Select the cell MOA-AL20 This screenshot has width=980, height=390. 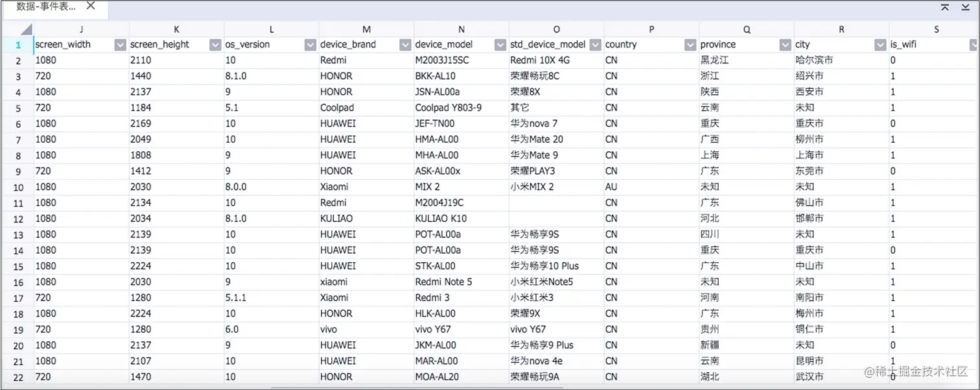[461, 377]
